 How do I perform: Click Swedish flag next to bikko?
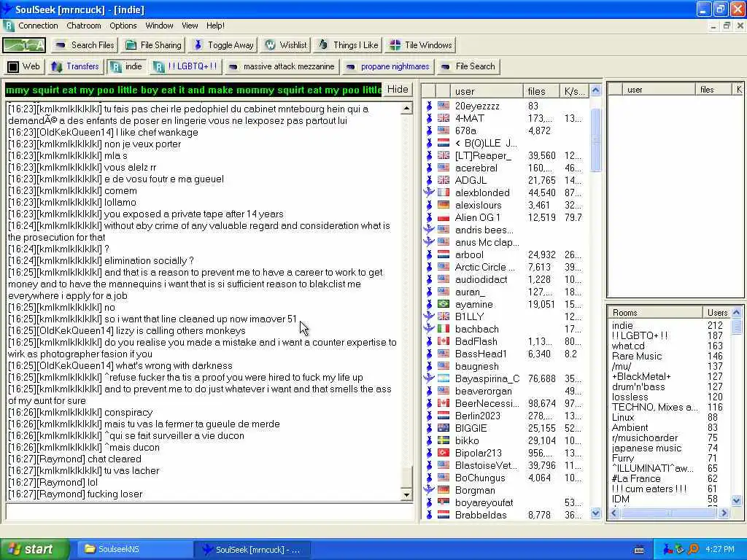click(444, 440)
